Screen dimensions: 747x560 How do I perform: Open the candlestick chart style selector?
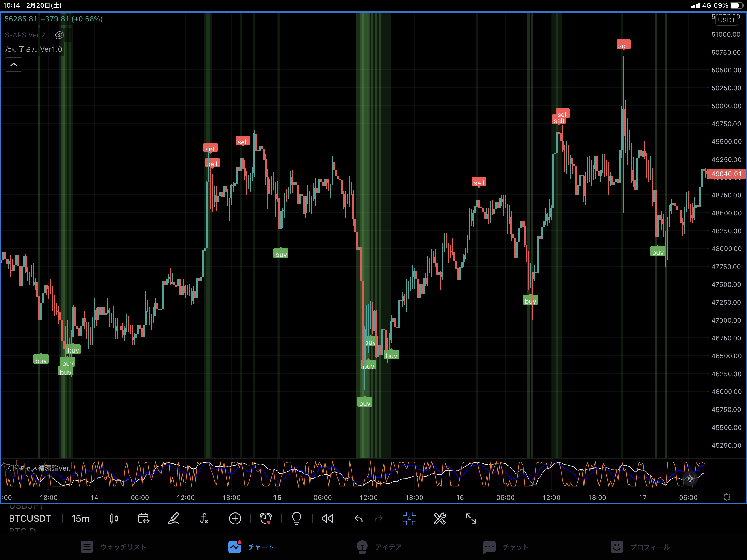tap(114, 518)
